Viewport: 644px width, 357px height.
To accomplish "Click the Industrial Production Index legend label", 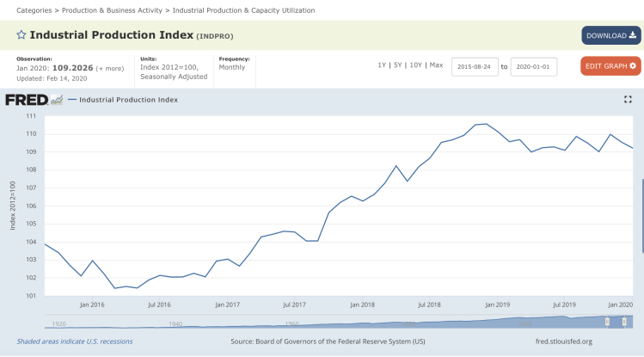I will point(129,100).
